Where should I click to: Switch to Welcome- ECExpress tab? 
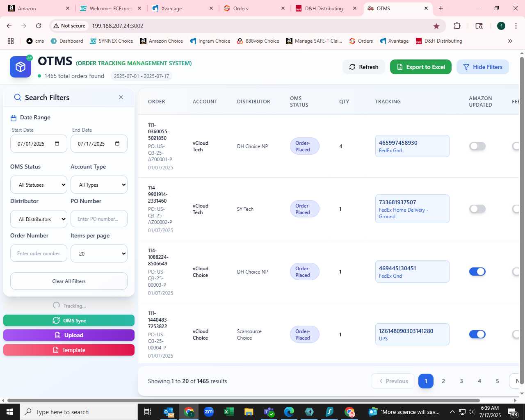pos(111,8)
